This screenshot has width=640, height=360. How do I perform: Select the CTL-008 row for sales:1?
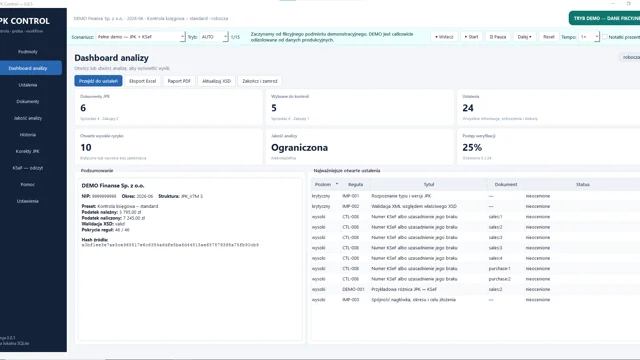click(x=476, y=217)
